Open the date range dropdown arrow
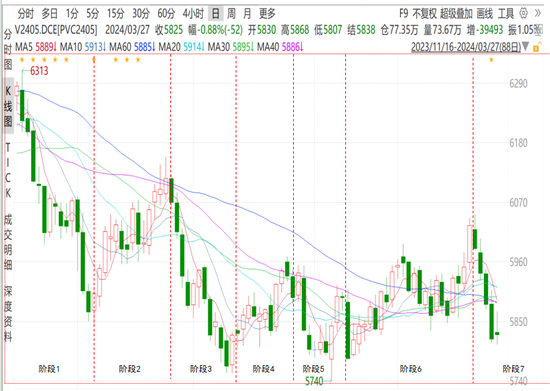 pyautogui.click(x=525, y=46)
